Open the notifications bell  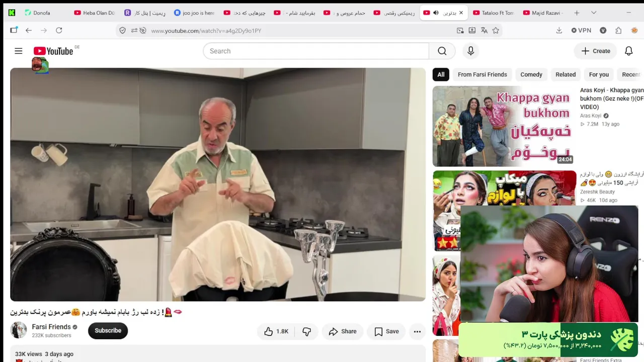(x=628, y=51)
